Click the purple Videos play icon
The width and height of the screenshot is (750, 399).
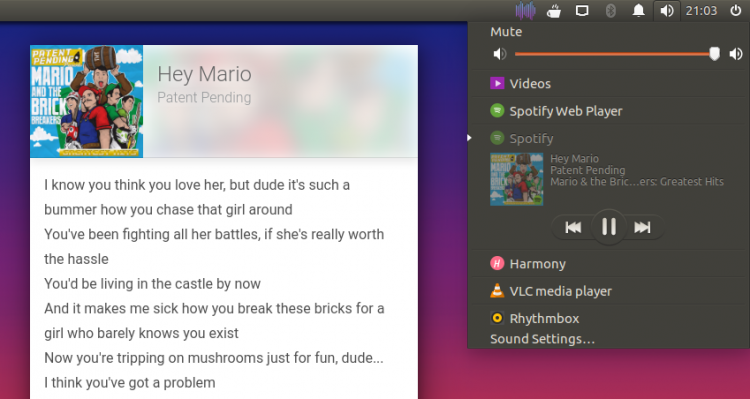click(497, 84)
